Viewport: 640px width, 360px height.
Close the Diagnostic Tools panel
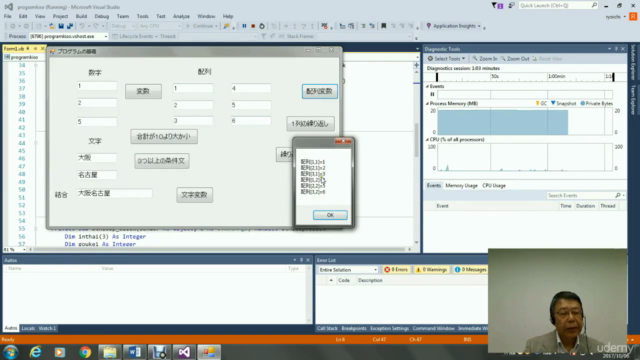623,49
